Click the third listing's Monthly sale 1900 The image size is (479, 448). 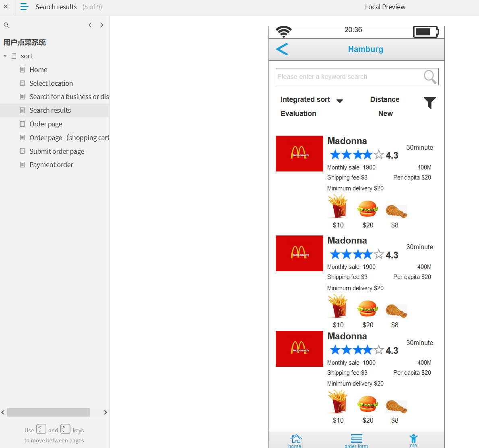[x=351, y=363]
